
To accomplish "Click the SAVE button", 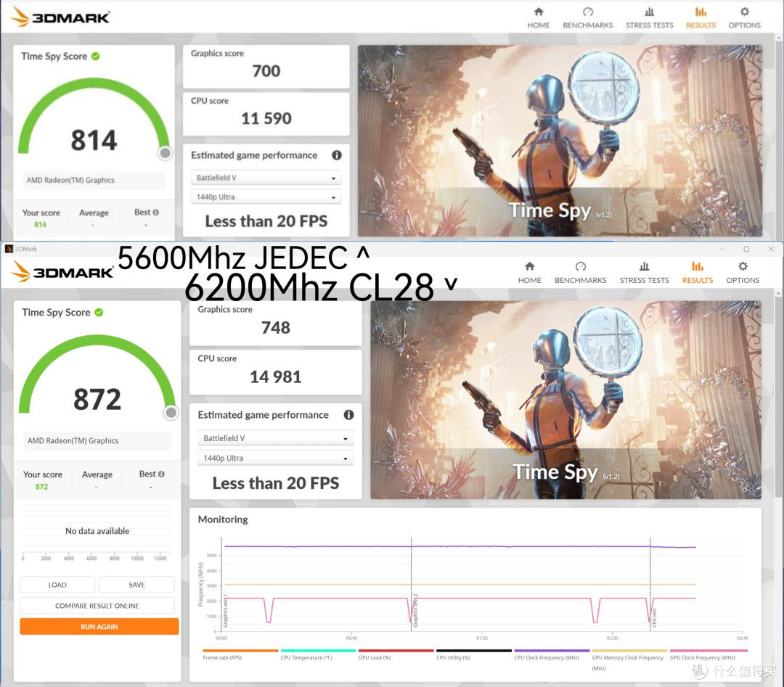I will (x=137, y=585).
